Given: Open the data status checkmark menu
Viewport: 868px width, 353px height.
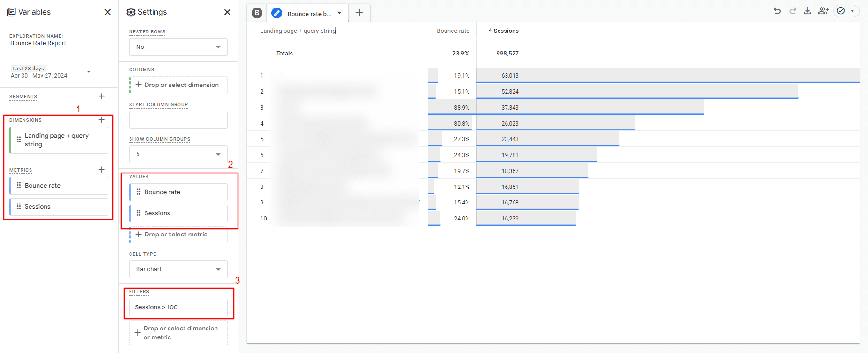Looking at the screenshot, I should (846, 11).
